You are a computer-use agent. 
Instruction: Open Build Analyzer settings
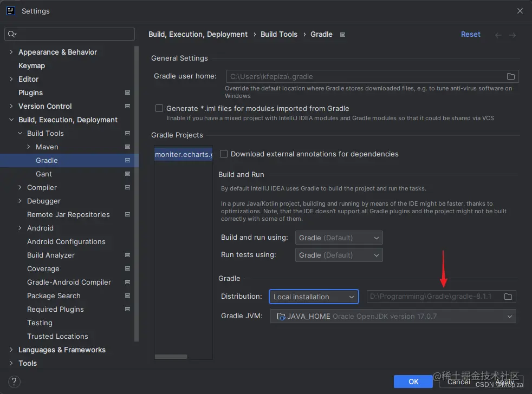click(51, 255)
